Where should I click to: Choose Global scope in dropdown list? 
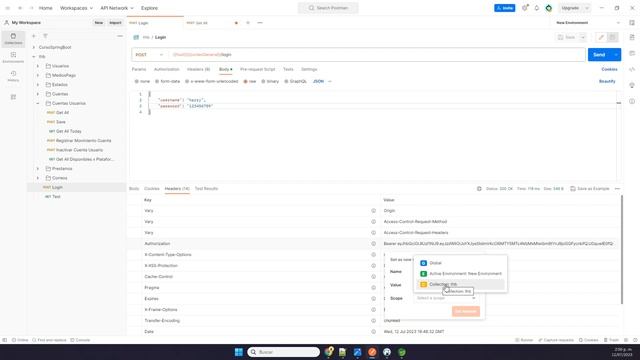460,263
